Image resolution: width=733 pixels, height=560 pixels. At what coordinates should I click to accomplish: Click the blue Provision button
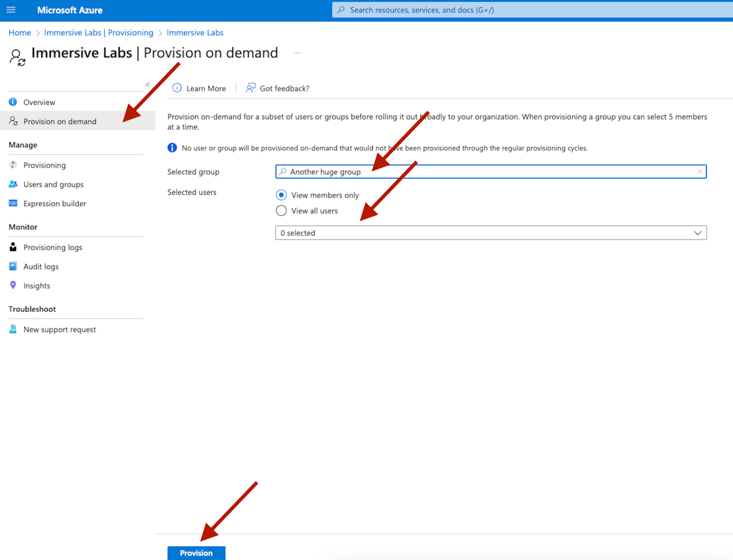click(196, 553)
